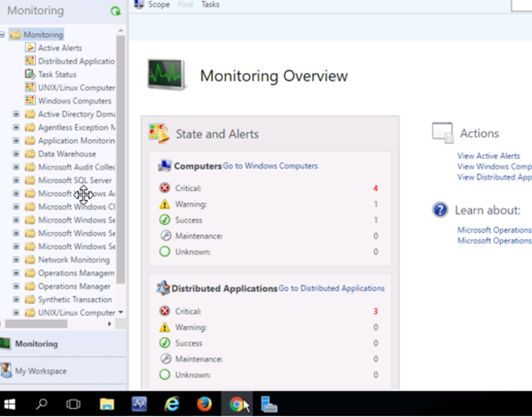Click the View Distributed Applications action link
Viewport: 532px width, 417px height.
[x=495, y=177]
